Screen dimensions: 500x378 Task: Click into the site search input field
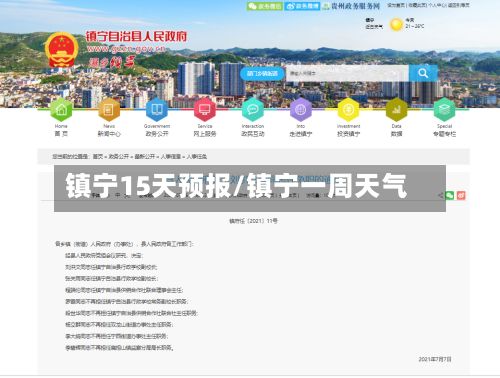[347, 73]
